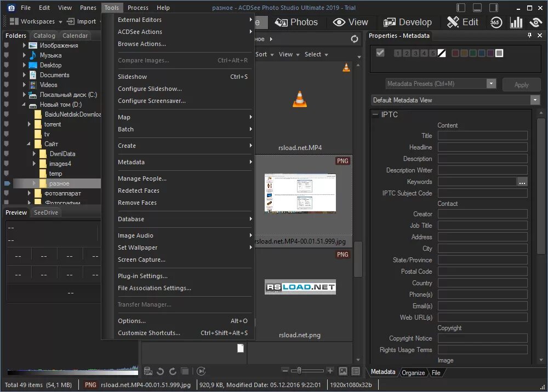Pin the Properties pane with auto-hide icon
This screenshot has height=392, width=548.
[529, 35]
